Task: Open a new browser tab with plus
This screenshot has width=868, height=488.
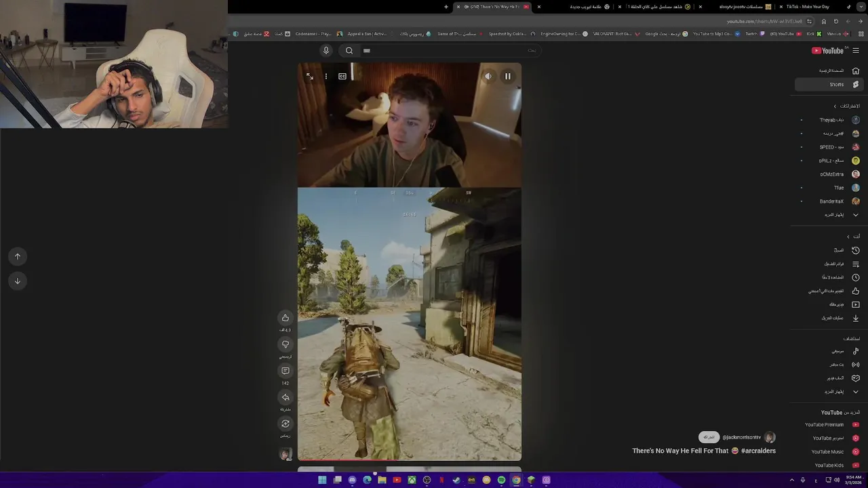Action: tap(446, 7)
